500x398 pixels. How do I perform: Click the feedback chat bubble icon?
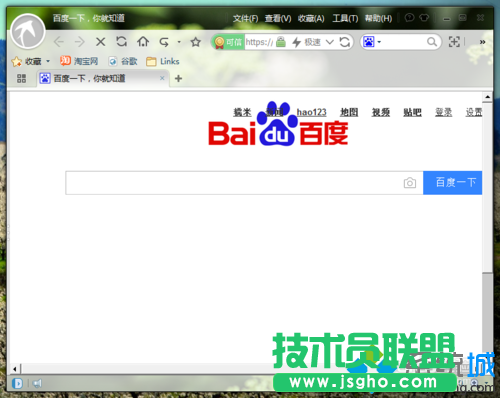pyautogui.click(x=409, y=17)
